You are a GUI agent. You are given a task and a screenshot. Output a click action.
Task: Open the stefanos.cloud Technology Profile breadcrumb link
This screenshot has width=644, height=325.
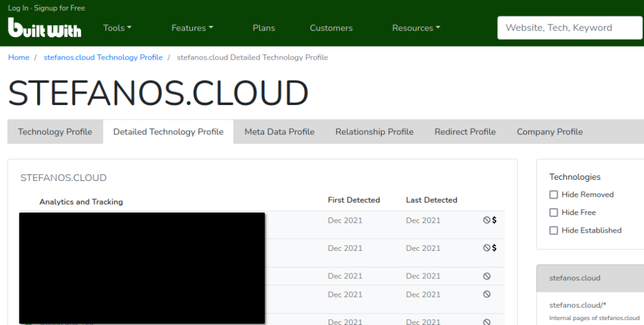[103, 57]
